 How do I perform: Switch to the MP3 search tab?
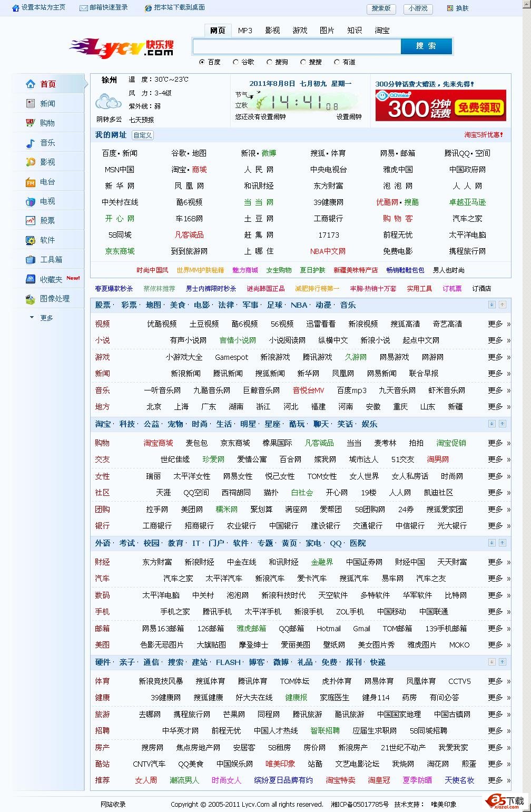pos(245,31)
